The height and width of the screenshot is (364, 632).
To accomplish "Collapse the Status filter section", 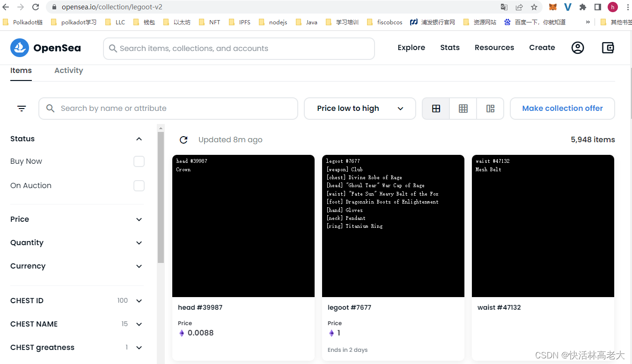I will [x=139, y=139].
